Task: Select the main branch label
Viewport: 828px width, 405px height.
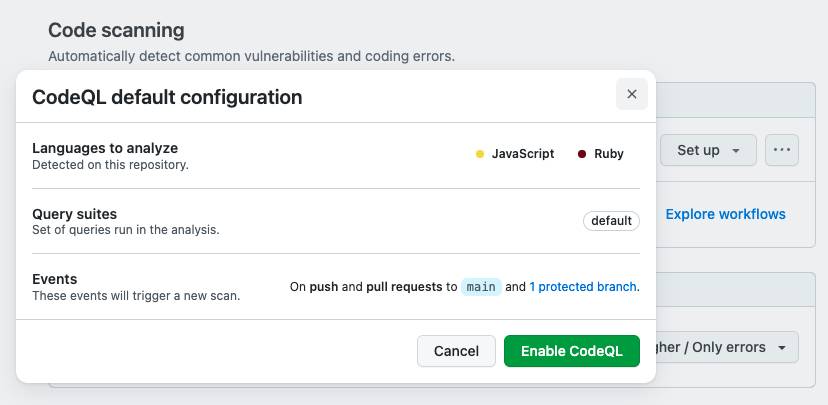Action: 481,286
